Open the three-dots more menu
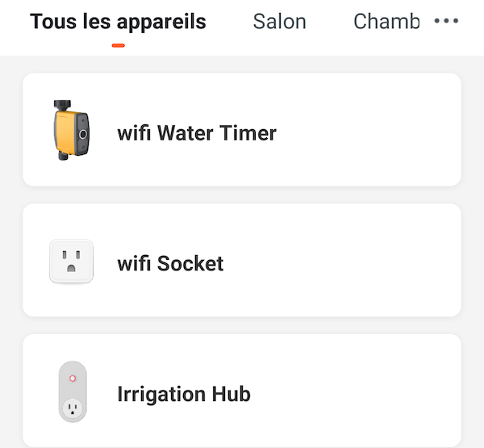The height and width of the screenshot is (448, 484). (x=446, y=22)
